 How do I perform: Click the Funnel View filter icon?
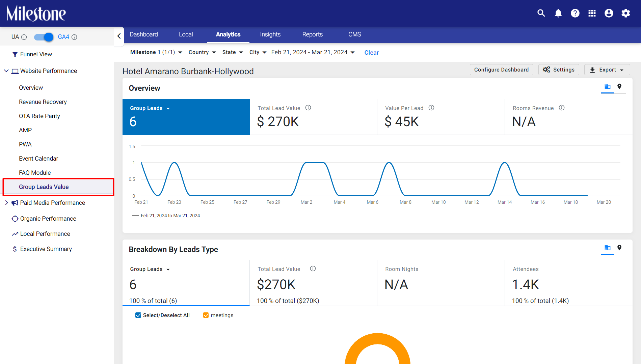(x=15, y=54)
